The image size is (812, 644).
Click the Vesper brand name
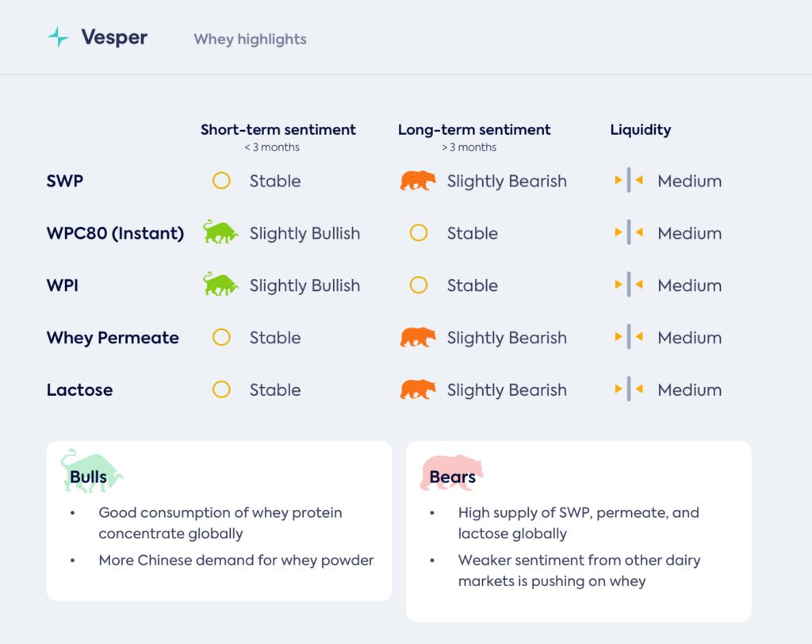[114, 37]
